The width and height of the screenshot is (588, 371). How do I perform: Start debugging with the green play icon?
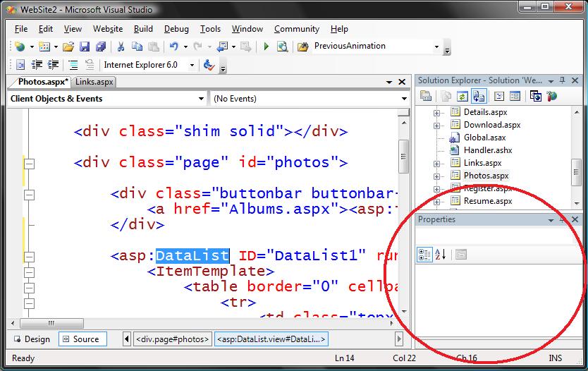tap(267, 47)
